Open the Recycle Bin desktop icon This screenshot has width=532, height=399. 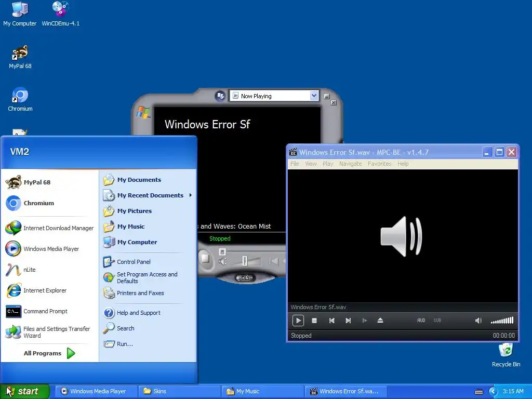506,355
